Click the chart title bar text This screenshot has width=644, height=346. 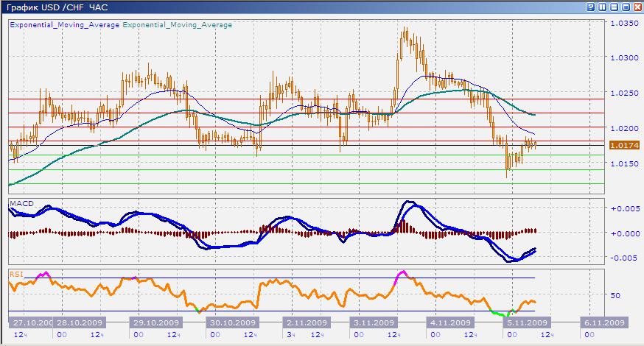click(55, 7)
